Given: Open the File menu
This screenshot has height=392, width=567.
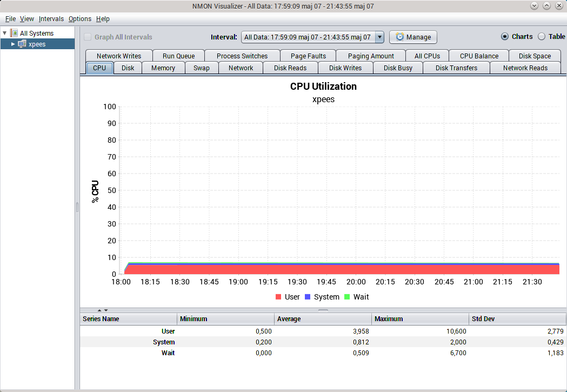Looking at the screenshot, I should [x=10, y=19].
